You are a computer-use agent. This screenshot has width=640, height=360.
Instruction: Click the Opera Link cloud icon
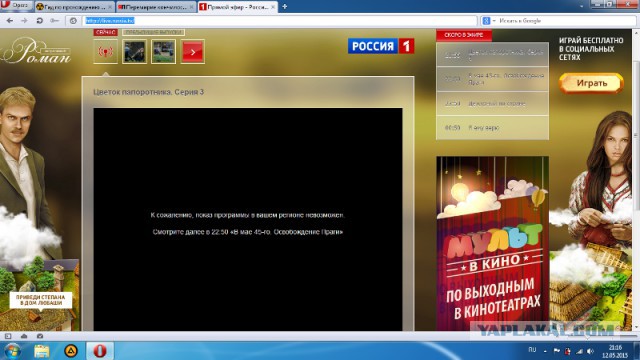coord(24,336)
